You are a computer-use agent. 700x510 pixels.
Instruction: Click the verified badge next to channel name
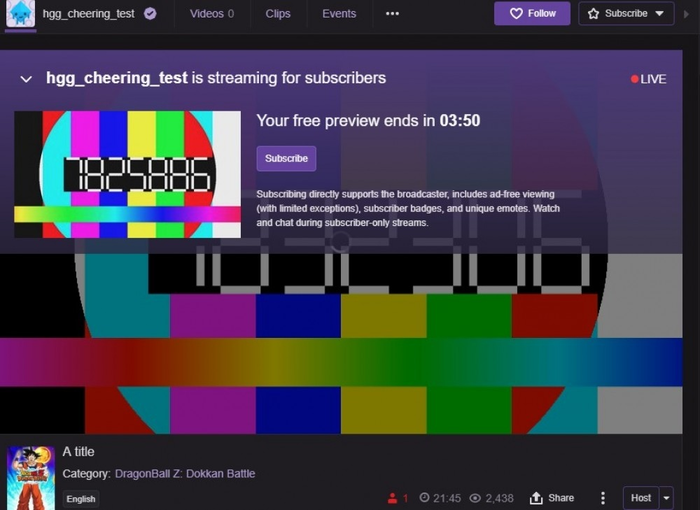tap(150, 14)
